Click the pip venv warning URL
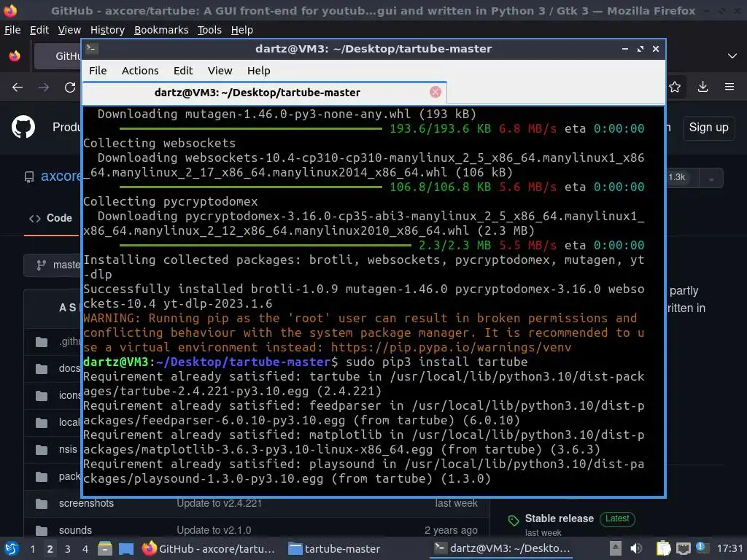The width and height of the screenshot is (747, 560). (x=451, y=347)
